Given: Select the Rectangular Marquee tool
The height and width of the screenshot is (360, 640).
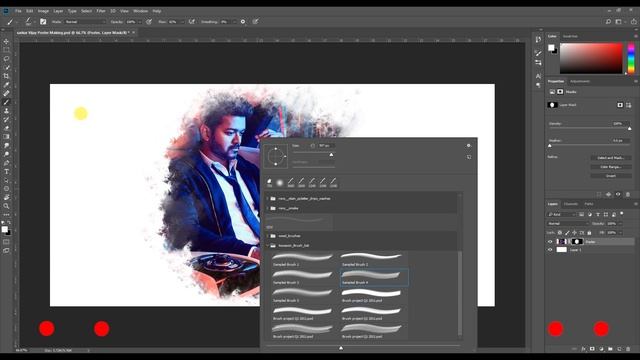Looking at the screenshot, I should 6,50.
